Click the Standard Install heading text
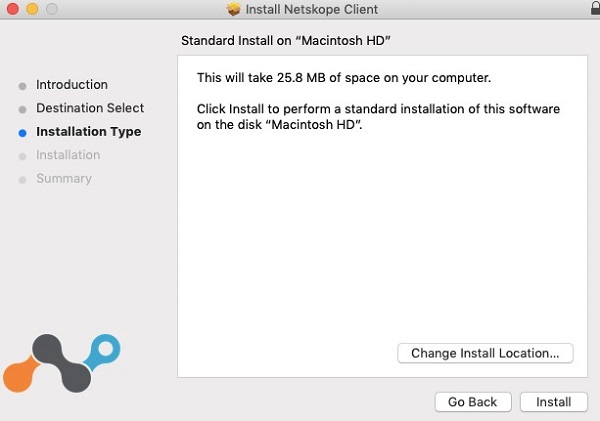Screen dimensions: 600x421 (286, 43)
